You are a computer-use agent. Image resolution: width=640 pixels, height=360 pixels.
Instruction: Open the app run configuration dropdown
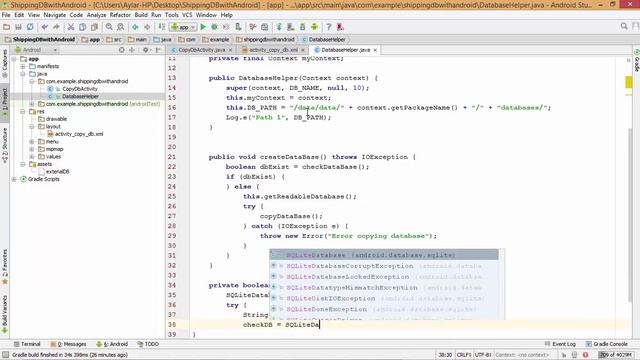click(x=184, y=27)
